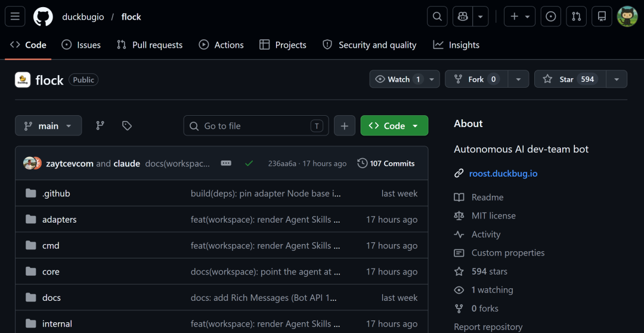Click the claude co-author link
This screenshot has width=644, height=333.
point(126,164)
